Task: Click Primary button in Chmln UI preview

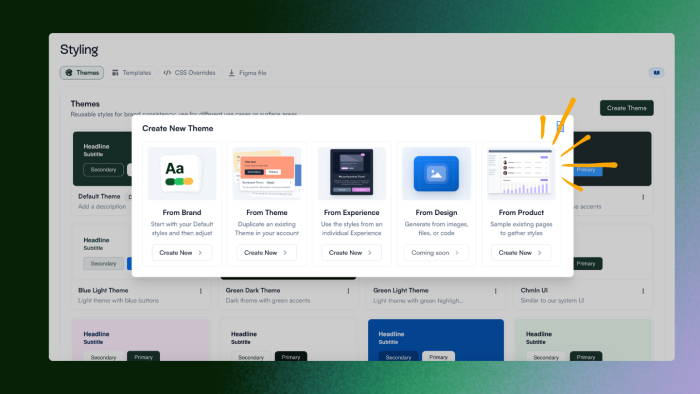Action: (587, 264)
